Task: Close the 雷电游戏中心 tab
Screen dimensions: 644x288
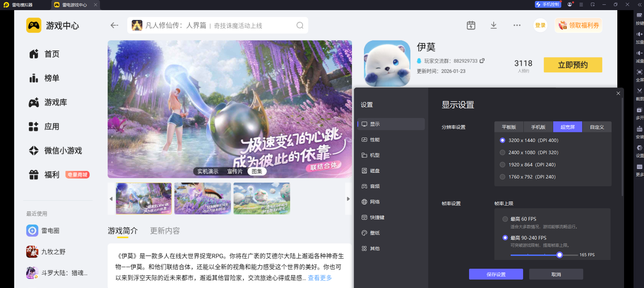Action: tap(96, 5)
